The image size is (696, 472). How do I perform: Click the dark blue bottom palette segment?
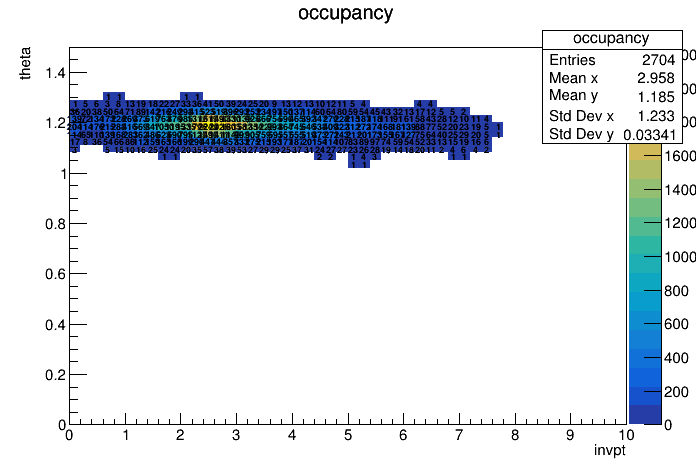[645, 415]
